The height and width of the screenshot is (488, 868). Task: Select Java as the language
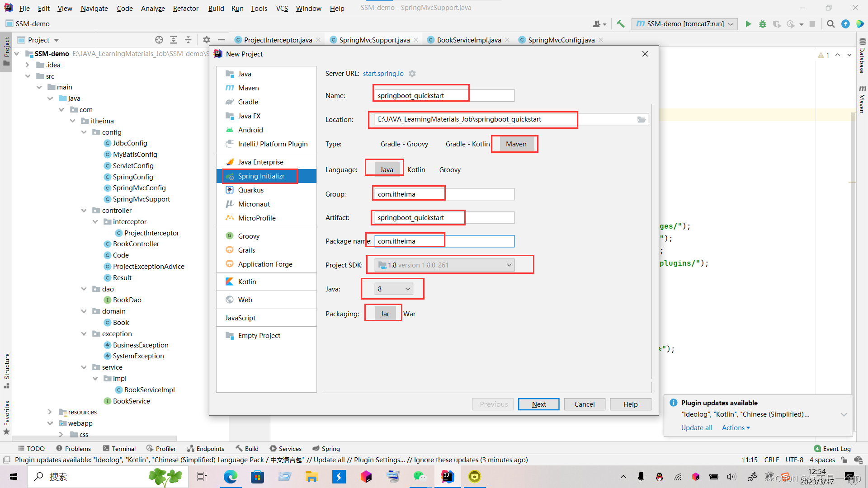click(x=387, y=170)
